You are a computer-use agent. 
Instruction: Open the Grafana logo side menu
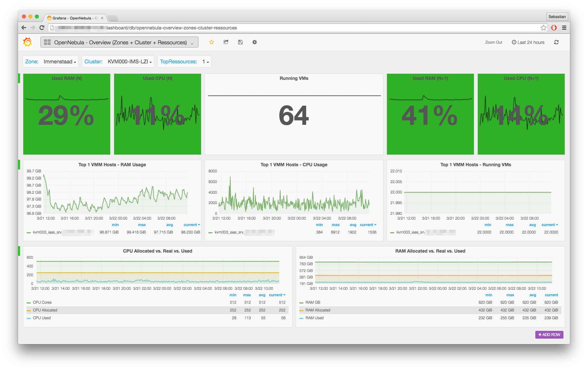pyautogui.click(x=27, y=42)
